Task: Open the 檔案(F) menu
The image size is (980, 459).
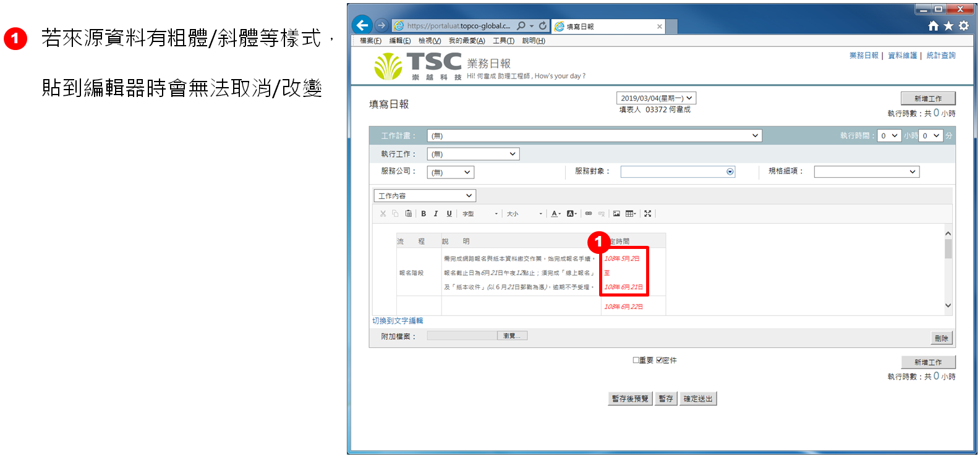Action: click(x=370, y=41)
